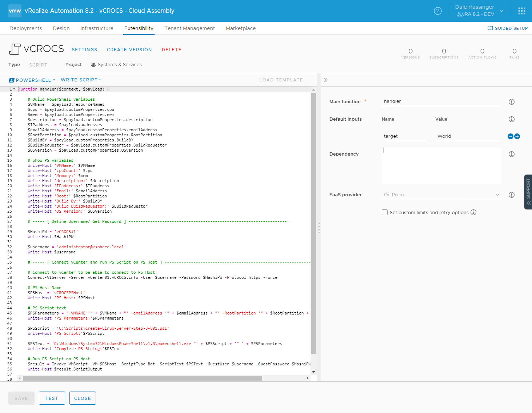Click the Create Version link
The image size is (532, 413).
click(129, 50)
